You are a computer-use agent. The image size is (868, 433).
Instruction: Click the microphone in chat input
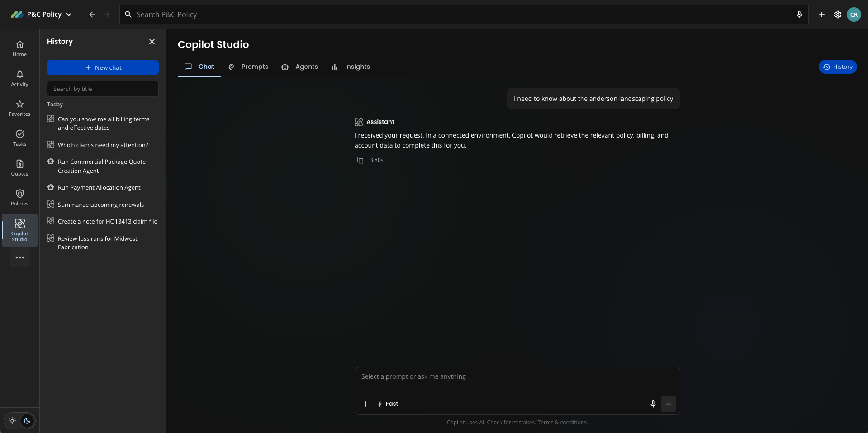(653, 404)
